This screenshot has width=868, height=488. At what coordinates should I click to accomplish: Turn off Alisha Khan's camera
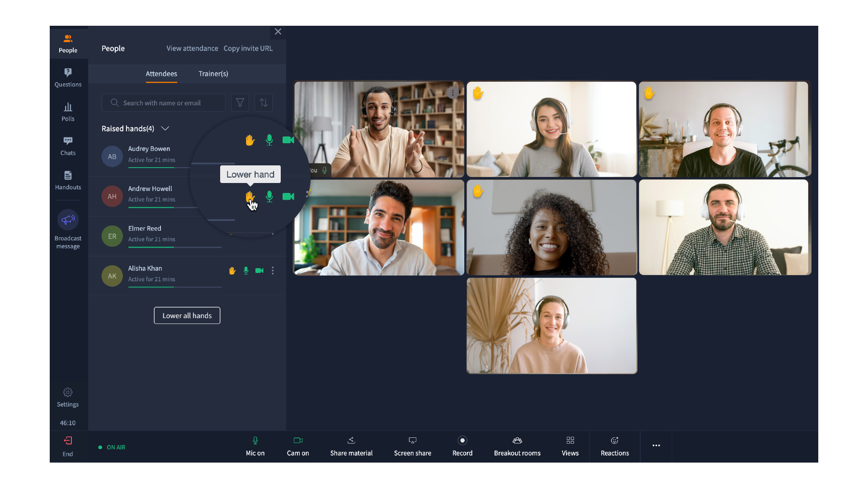259,271
